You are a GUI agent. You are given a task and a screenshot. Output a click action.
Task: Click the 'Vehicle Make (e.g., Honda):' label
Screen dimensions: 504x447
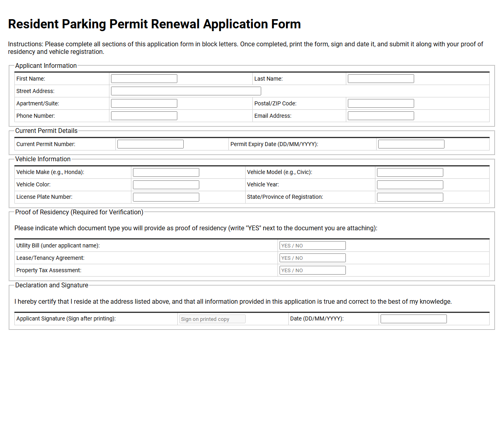pos(50,172)
